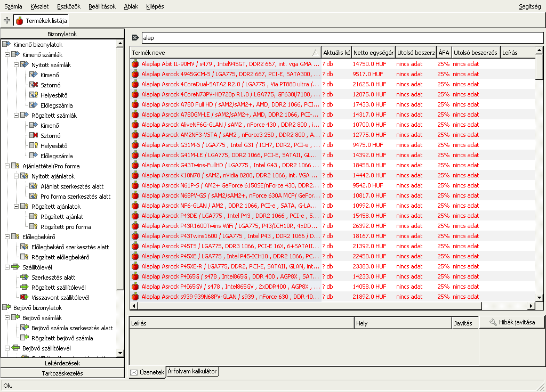Click the Hibák javítása button

pos(512,322)
